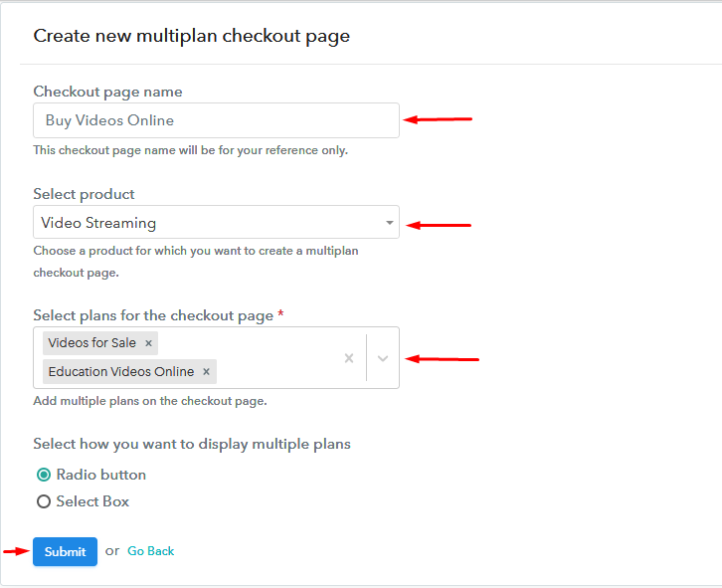This screenshot has width=722, height=588.
Task: Click the 'Add multiple plans on the checkout page' hint
Action: pyautogui.click(x=150, y=401)
